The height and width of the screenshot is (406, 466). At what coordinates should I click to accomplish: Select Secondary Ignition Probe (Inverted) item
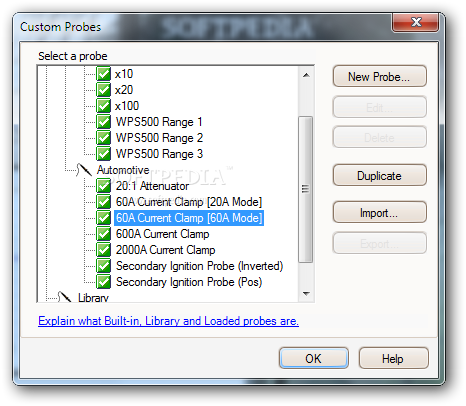tap(199, 266)
